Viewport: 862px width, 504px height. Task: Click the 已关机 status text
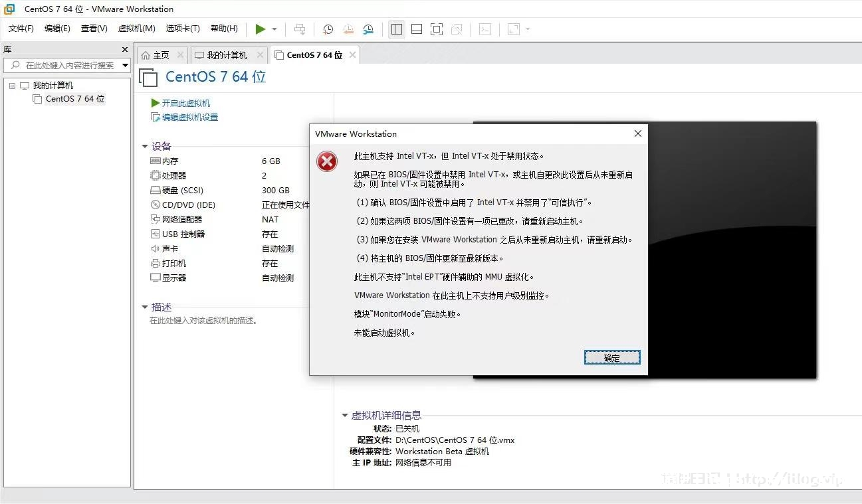[x=407, y=429]
